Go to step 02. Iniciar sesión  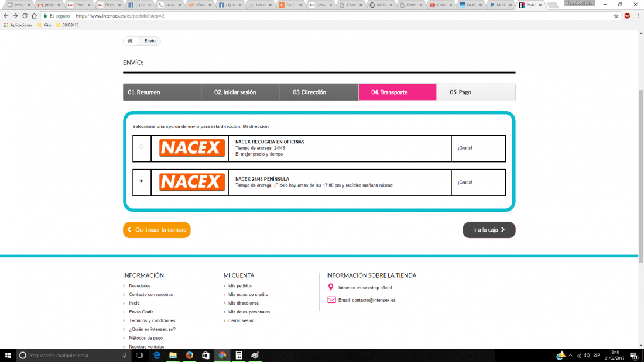coord(241,92)
